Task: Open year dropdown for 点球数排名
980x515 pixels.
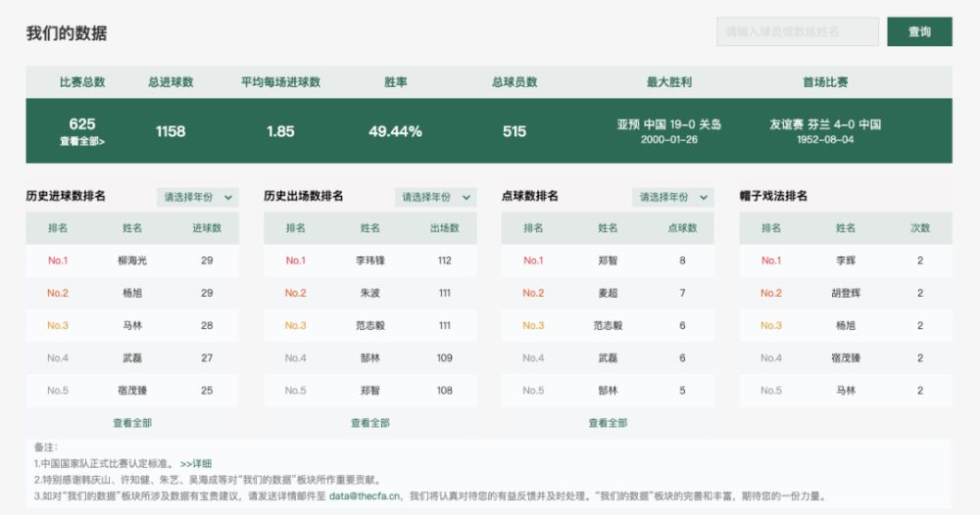Action: tap(673, 197)
